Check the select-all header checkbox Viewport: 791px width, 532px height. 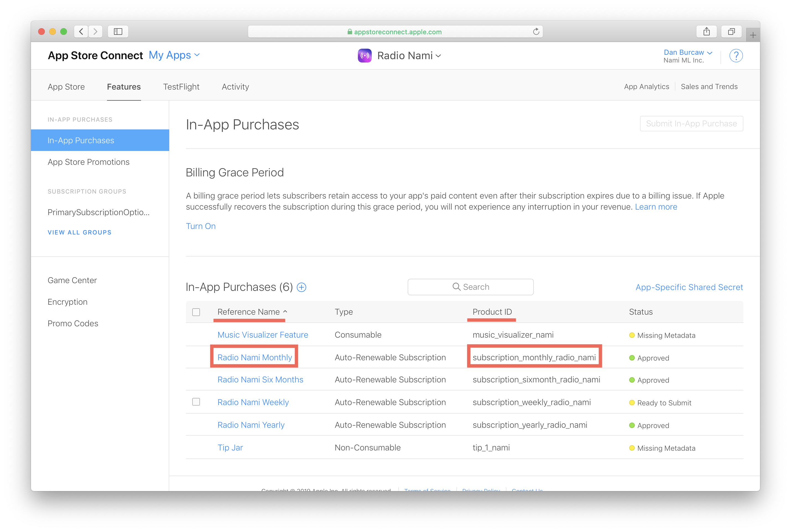[196, 312]
